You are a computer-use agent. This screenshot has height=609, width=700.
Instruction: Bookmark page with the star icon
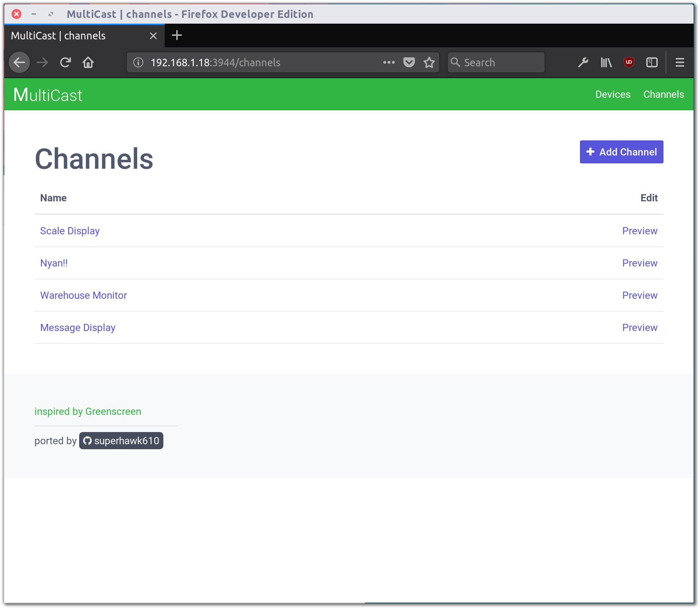(429, 62)
